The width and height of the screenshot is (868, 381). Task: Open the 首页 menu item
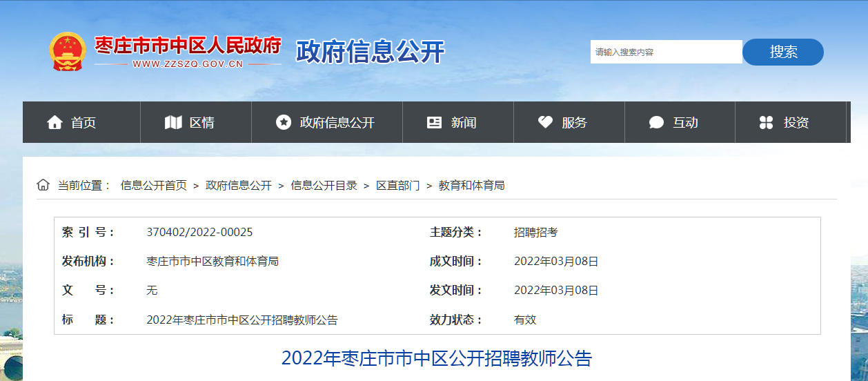pos(83,123)
